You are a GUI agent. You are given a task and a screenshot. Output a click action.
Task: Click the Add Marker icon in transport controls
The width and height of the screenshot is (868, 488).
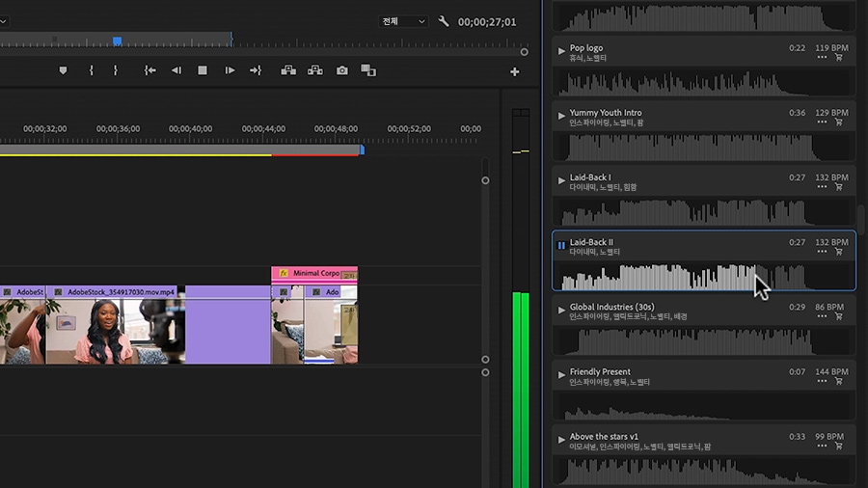click(64, 70)
